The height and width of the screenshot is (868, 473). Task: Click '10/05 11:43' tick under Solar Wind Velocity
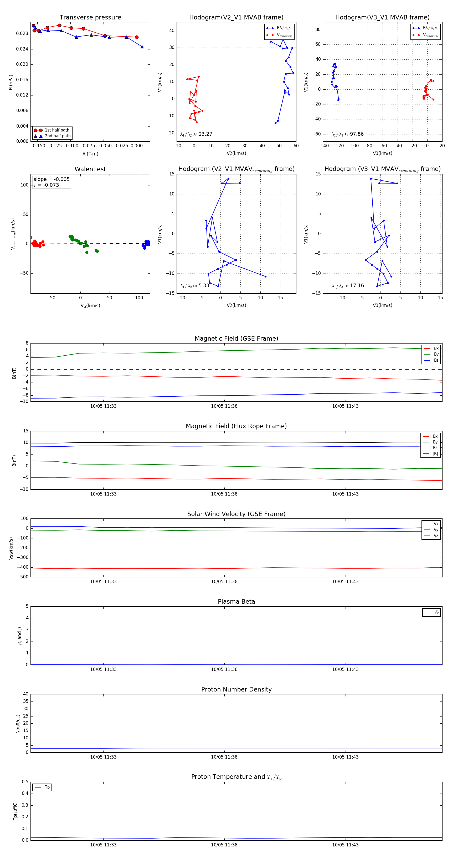345,582
